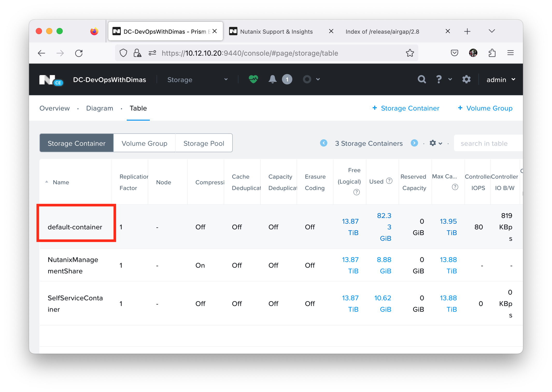Select the SelfServiceContainer row
Viewport: 552px width, 392px height.
281,303
